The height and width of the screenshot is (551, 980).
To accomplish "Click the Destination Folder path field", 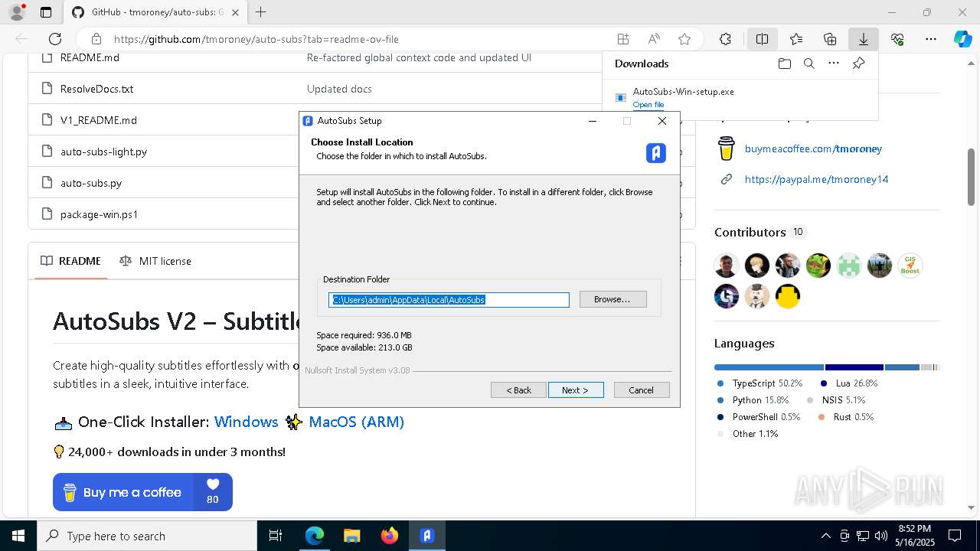I will coord(449,300).
